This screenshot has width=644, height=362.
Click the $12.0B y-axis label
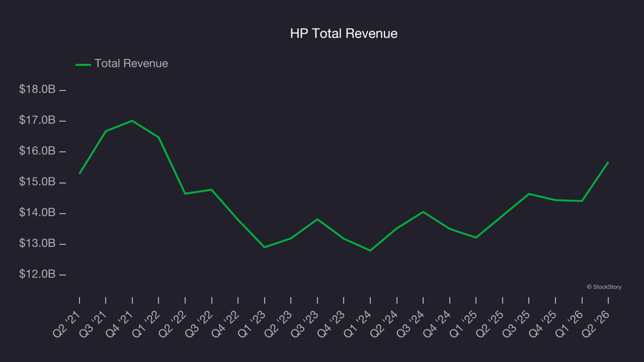point(37,274)
